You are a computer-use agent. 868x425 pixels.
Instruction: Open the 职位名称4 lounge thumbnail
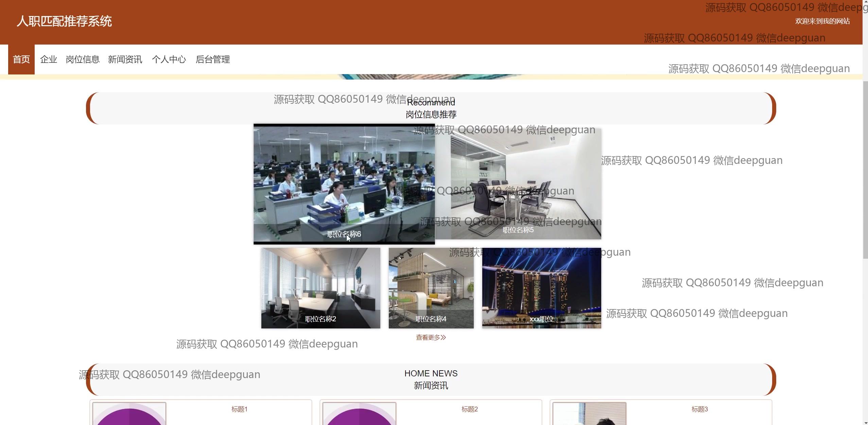(x=431, y=288)
